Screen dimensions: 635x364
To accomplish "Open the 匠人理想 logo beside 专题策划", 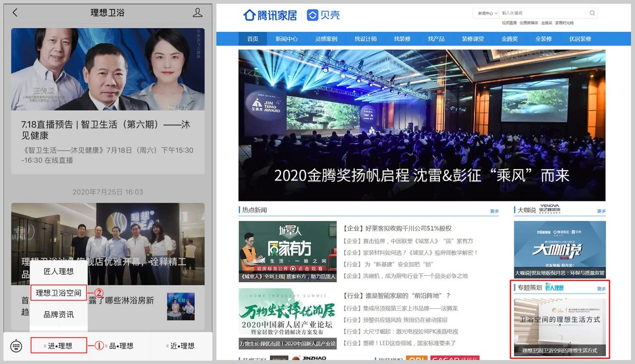I will click(x=554, y=288).
